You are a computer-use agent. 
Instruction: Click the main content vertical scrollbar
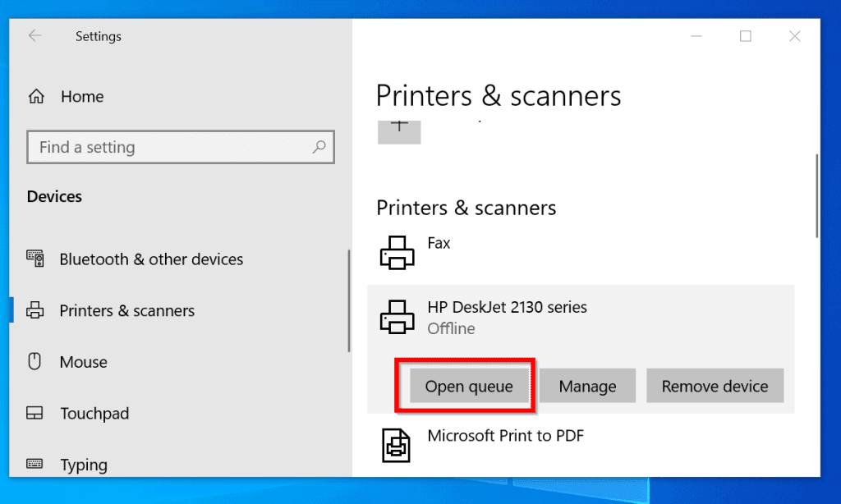tap(817, 195)
